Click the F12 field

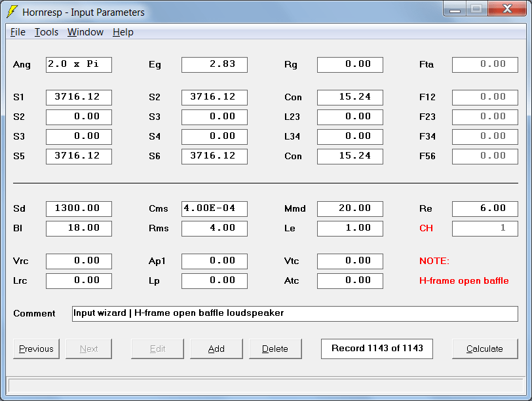[485, 98]
